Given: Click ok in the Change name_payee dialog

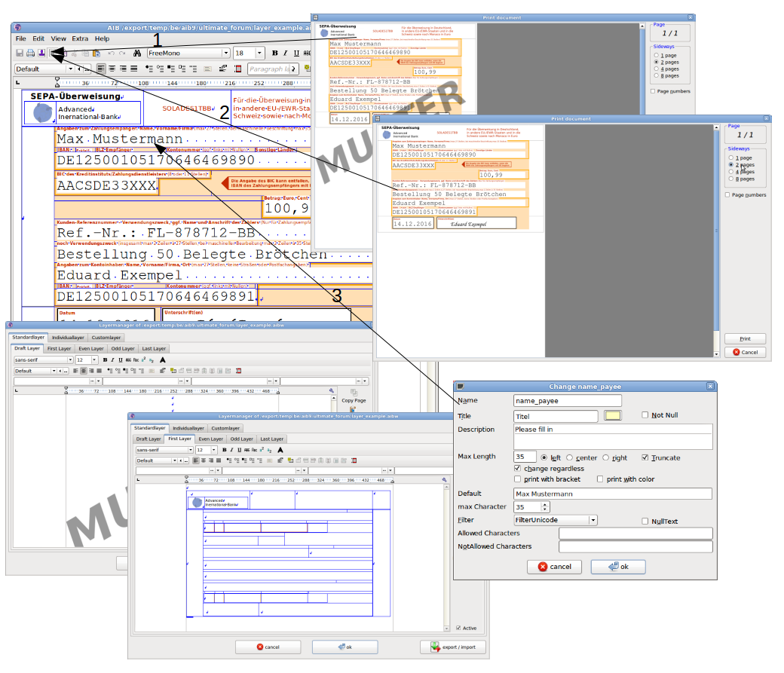Looking at the screenshot, I should tap(618, 567).
